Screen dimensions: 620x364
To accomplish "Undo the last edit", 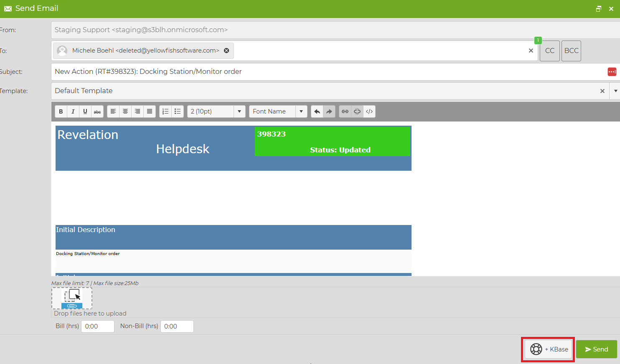I will tap(317, 111).
